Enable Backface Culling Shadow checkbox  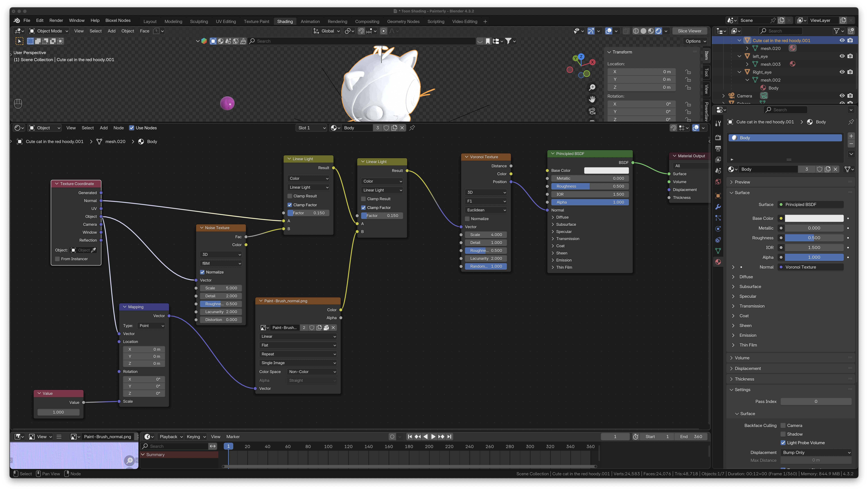point(783,434)
